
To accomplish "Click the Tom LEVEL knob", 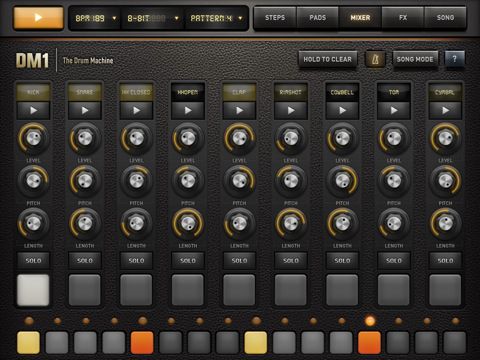I will click(394, 138).
